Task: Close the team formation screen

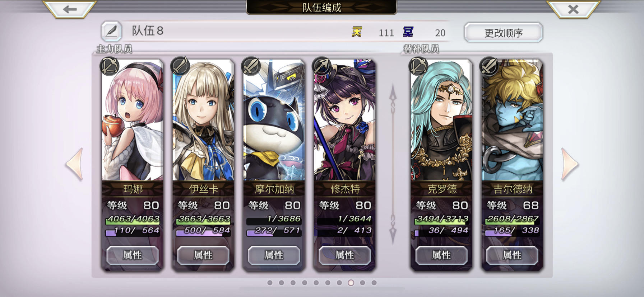Action: (573, 9)
